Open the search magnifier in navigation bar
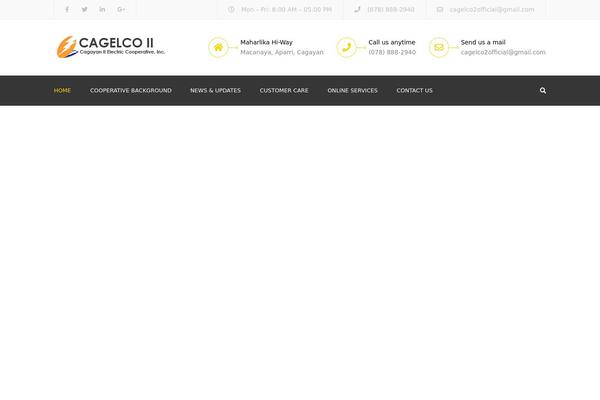The height and width of the screenshot is (400, 600). [x=543, y=91]
